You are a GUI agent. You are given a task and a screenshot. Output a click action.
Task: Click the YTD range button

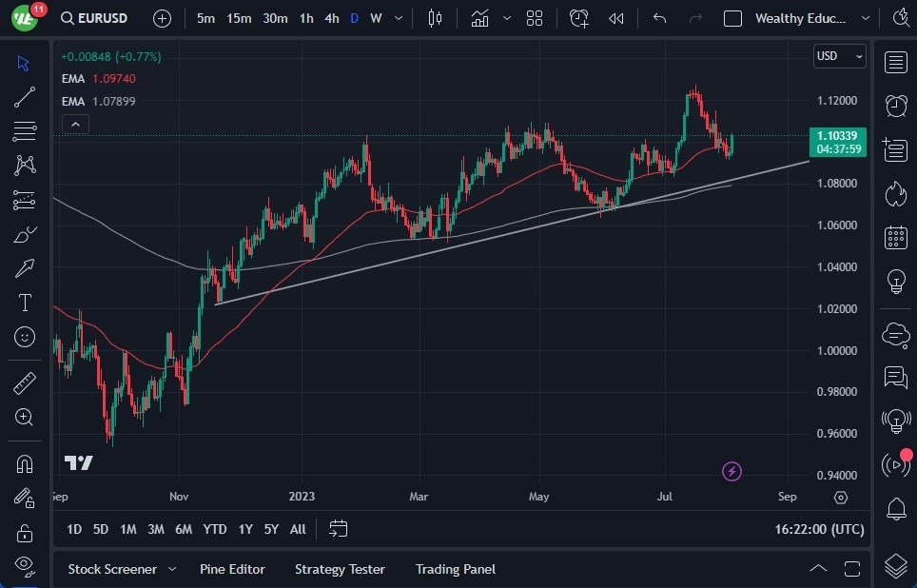coord(214,529)
